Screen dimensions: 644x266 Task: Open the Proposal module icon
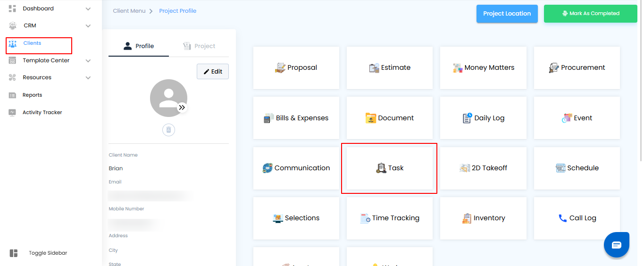tap(280, 67)
